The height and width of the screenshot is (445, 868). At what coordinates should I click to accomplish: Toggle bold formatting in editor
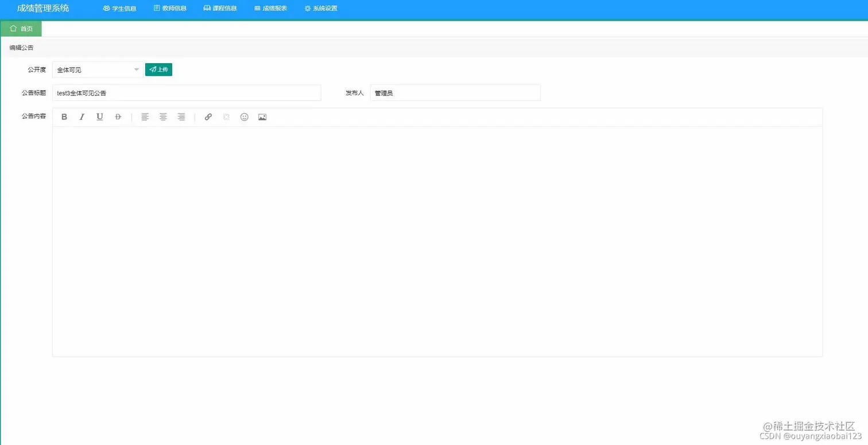[x=64, y=117]
